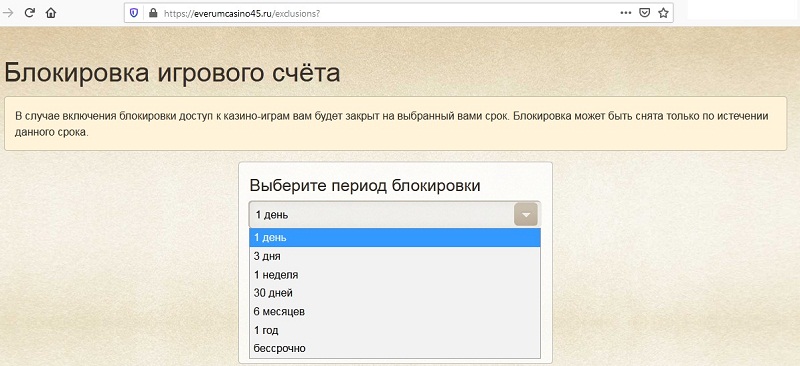Bookmark this page with the star
Screen dimensions: 800x366
[x=663, y=13]
